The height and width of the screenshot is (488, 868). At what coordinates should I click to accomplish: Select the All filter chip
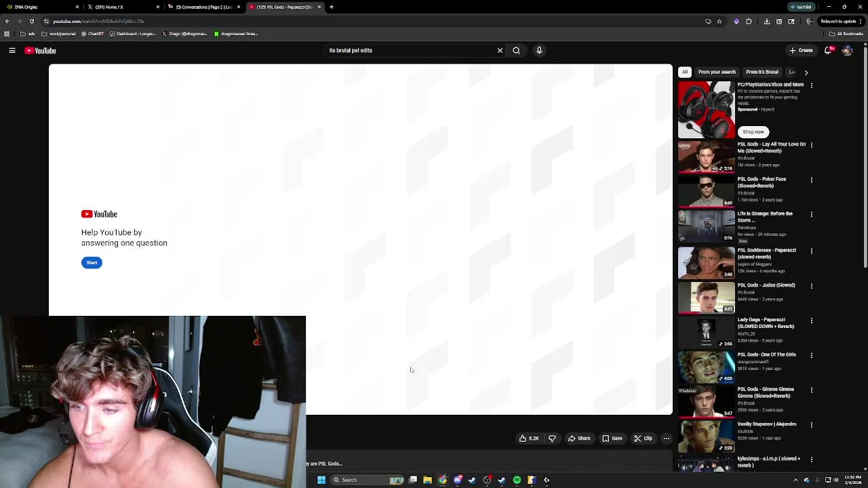685,72
